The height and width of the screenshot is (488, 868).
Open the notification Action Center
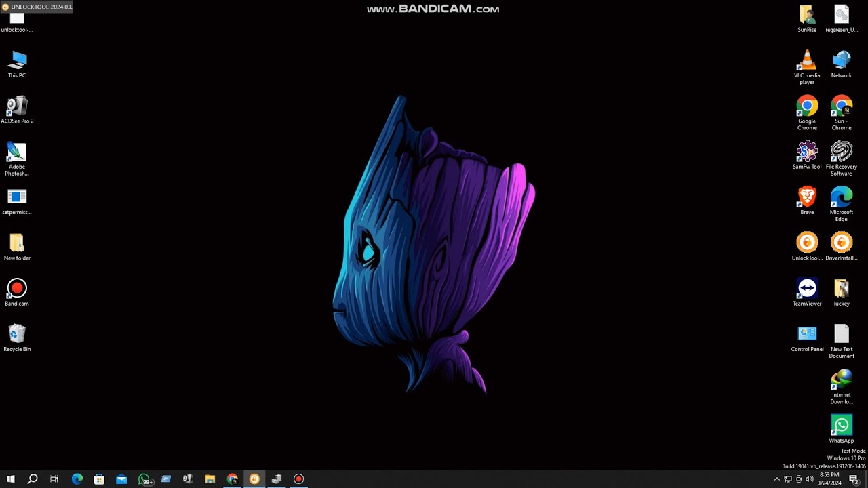pos(854,479)
